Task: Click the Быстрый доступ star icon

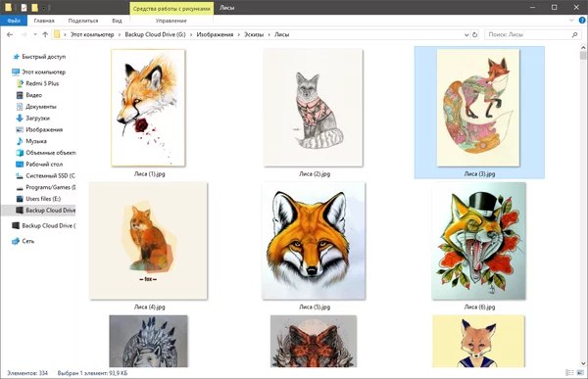Action: tap(16, 57)
